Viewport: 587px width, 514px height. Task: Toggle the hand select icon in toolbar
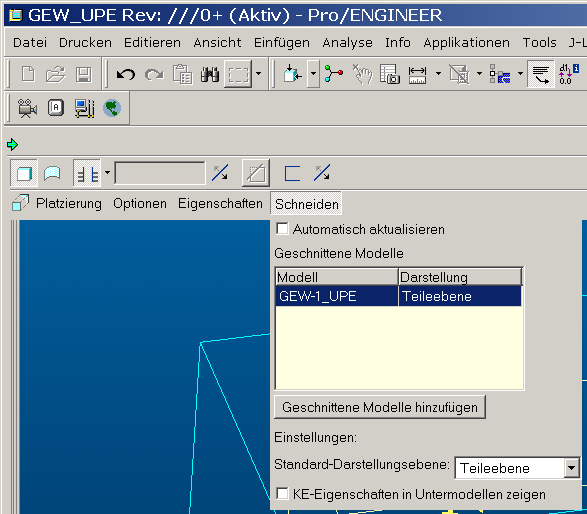(x=362, y=73)
